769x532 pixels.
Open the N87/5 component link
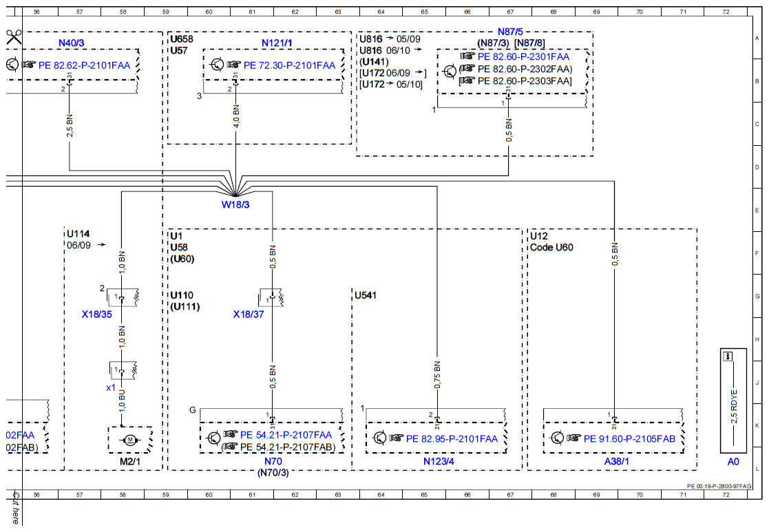510,32
